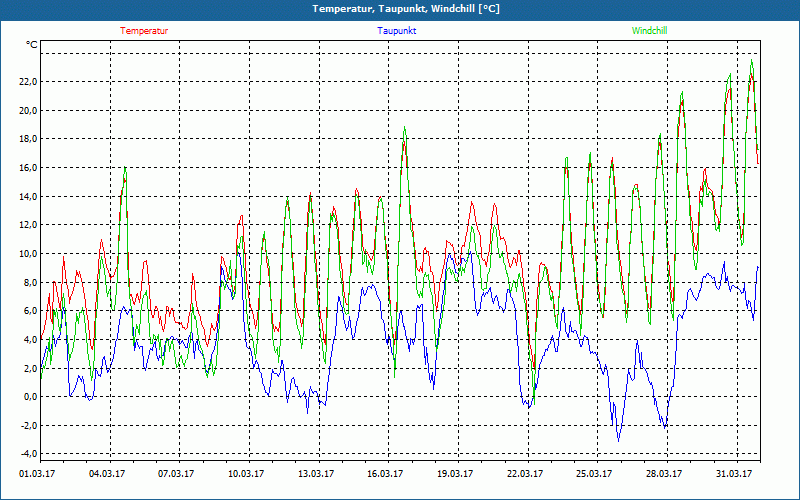The width and height of the screenshot is (800, 500).
Task: Click the 22,0 y-axis value
Action: [x=28, y=82]
